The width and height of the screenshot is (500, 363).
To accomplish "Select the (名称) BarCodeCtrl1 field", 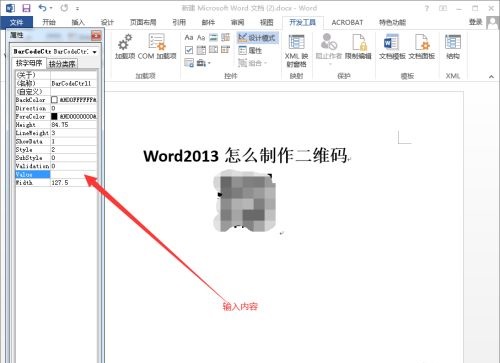I will coord(73,83).
